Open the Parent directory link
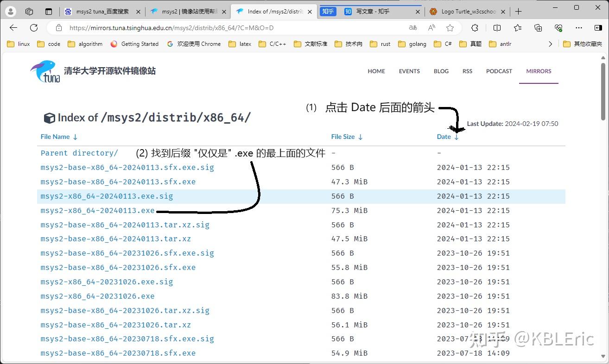This screenshot has height=364, width=609. (x=79, y=153)
